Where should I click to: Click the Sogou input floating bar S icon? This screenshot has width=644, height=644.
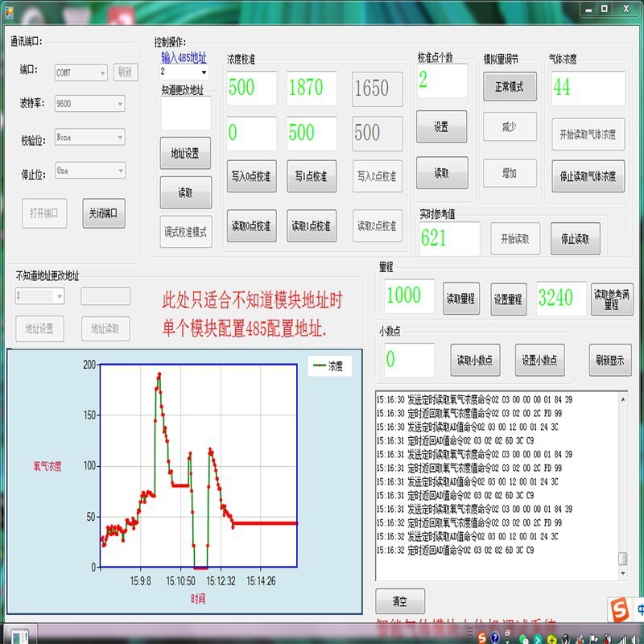point(618,609)
